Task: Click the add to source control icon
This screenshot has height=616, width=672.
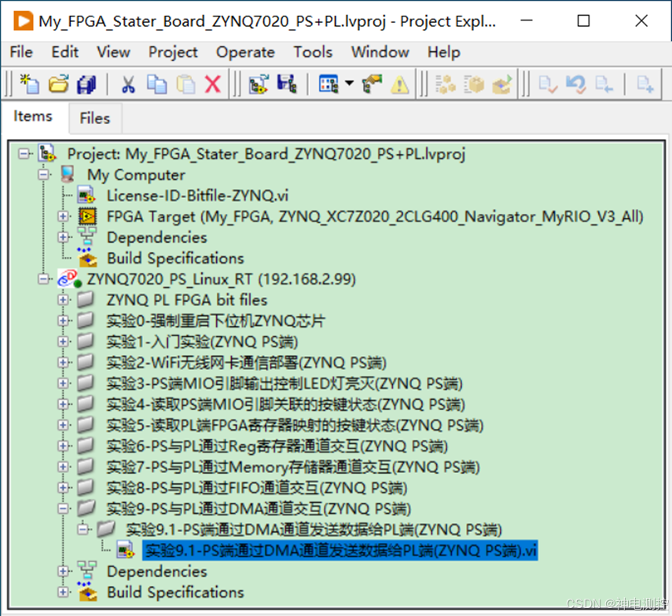Action: (x=645, y=84)
